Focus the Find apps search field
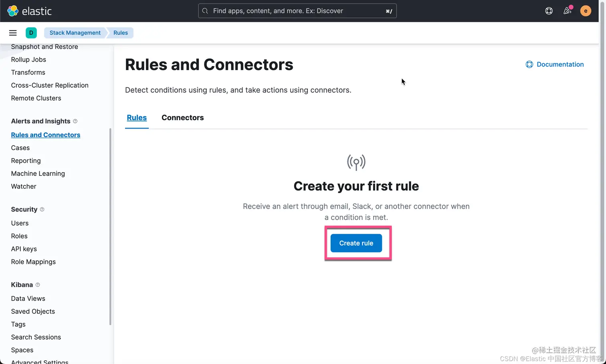This screenshot has height=364, width=606. click(297, 11)
